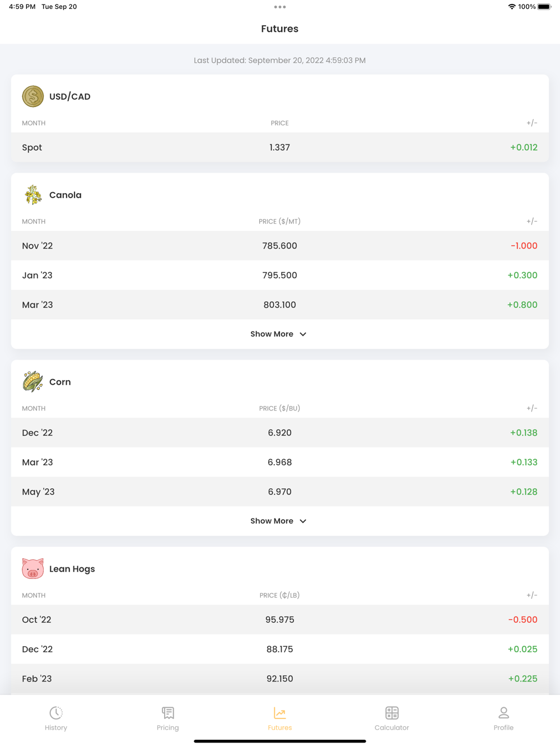The height and width of the screenshot is (747, 560).
Task: Select the USD/CAD Spot row
Action: pyautogui.click(x=280, y=147)
